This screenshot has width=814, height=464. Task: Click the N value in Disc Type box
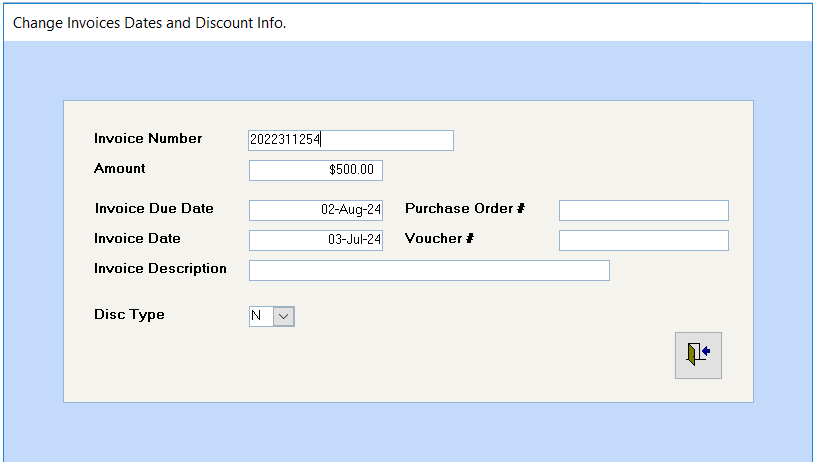coord(260,316)
